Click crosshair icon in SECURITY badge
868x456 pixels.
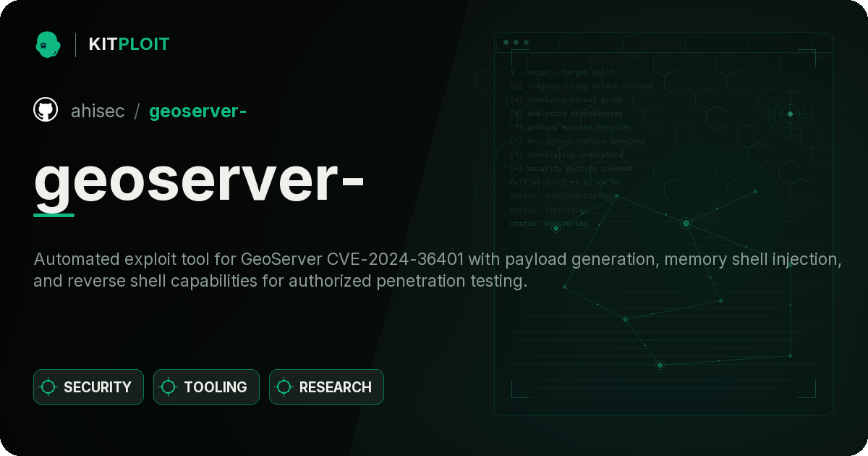(48, 387)
